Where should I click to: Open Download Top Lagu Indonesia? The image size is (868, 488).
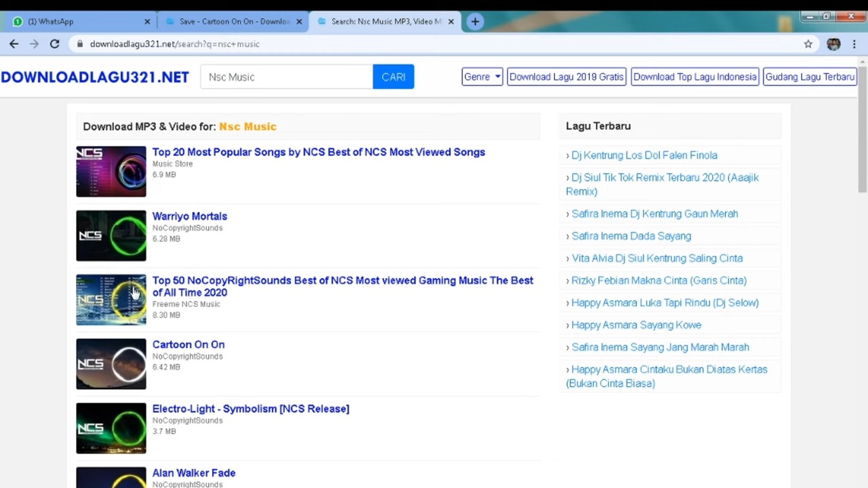(x=694, y=77)
